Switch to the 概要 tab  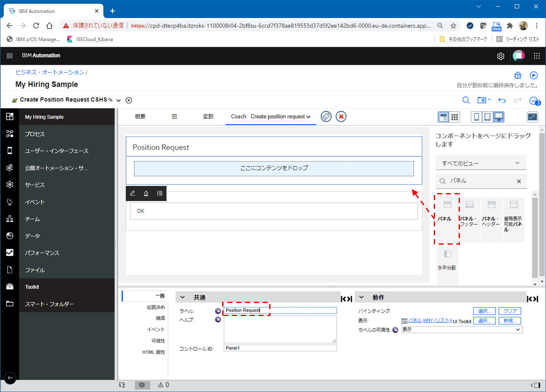click(140, 117)
